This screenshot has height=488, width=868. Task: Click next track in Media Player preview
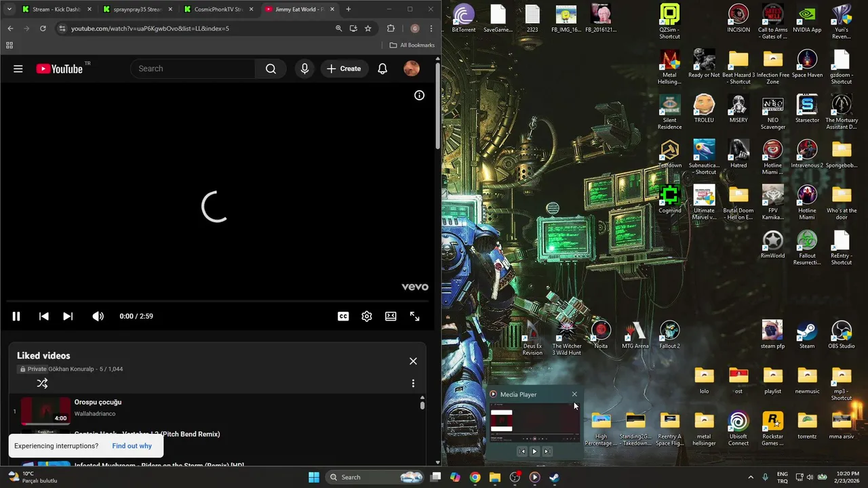pyautogui.click(x=547, y=451)
